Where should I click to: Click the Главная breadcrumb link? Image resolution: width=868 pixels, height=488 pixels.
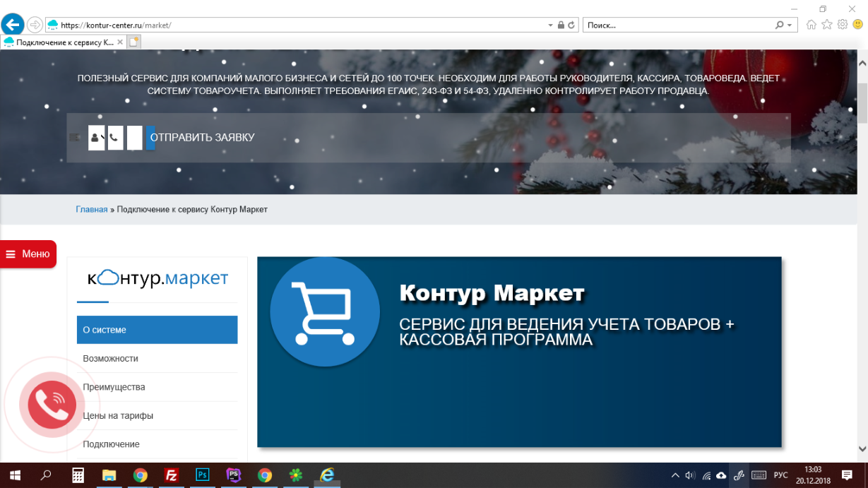tap(92, 210)
